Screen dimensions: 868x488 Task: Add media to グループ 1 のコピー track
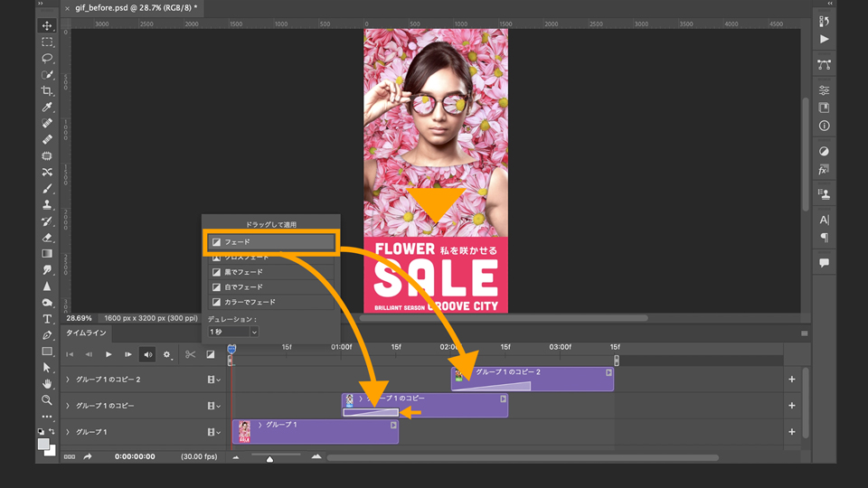[792, 406]
